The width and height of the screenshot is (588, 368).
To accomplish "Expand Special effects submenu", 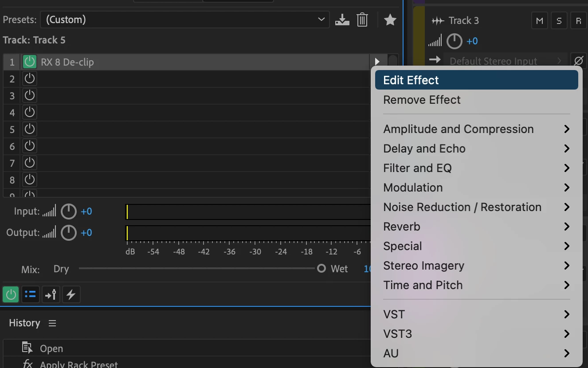I will pyautogui.click(x=477, y=246).
